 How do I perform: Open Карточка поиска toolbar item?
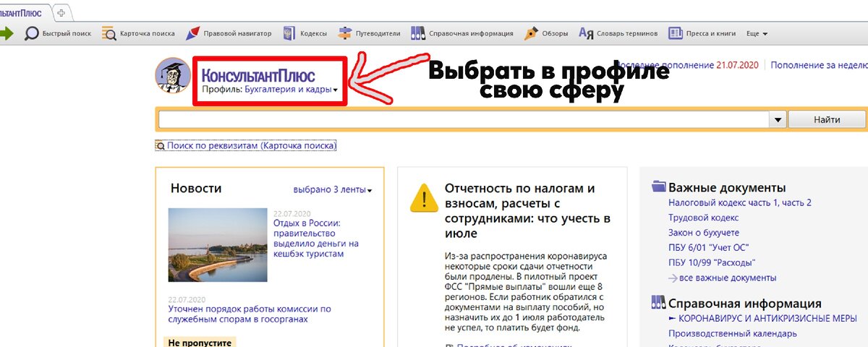pos(138,33)
